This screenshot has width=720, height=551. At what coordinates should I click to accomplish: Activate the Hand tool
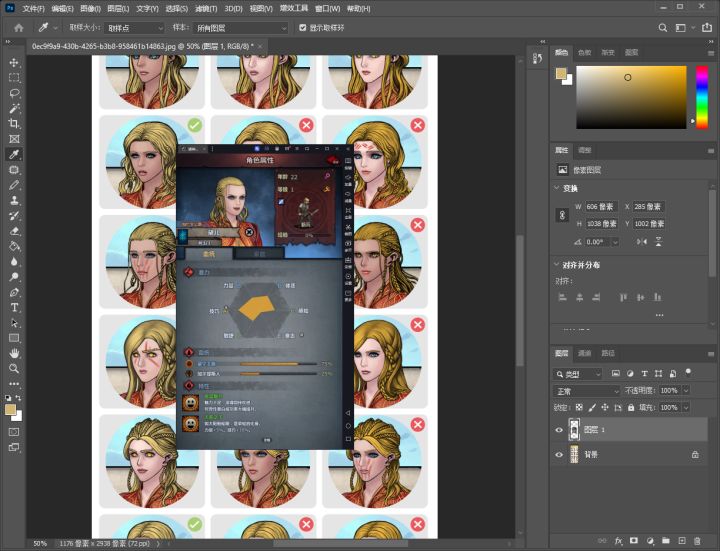point(14,353)
